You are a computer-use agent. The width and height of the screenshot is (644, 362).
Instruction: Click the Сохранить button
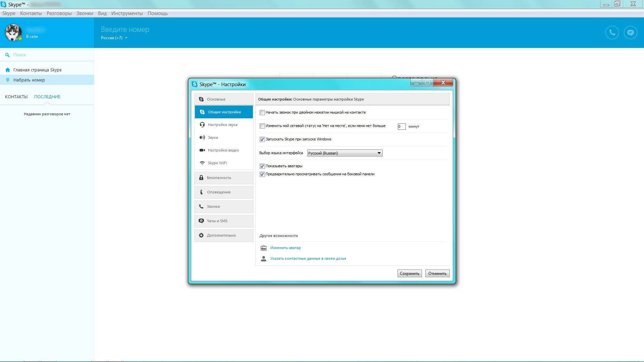point(410,274)
